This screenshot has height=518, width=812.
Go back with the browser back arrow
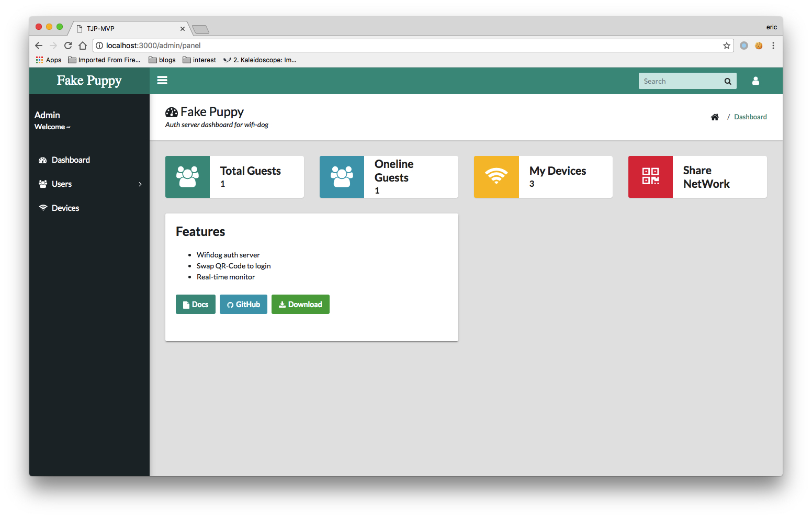(39, 46)
